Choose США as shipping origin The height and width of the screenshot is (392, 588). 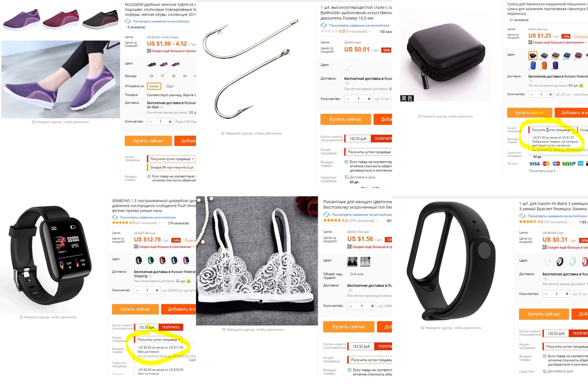[x=169, y=86]
